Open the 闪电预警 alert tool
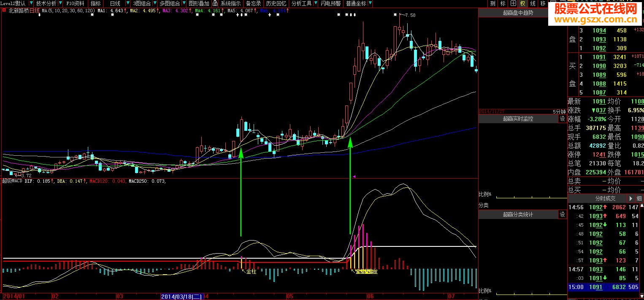 click(330, 3)
